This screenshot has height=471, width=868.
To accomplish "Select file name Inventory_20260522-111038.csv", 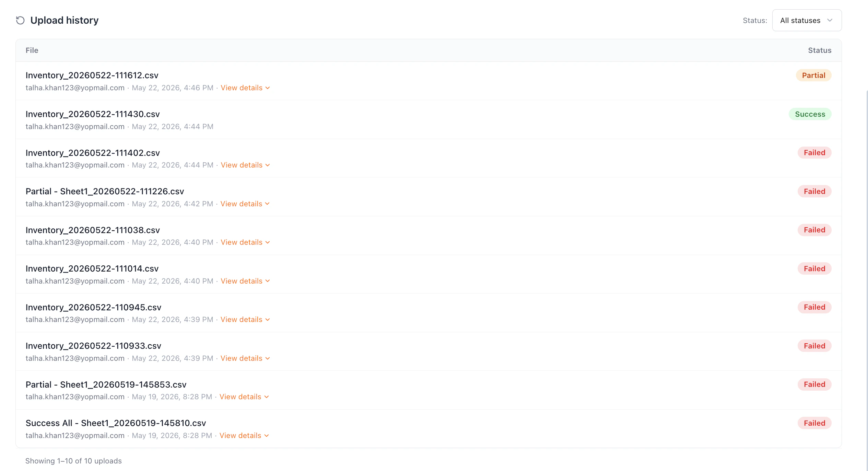I will point(93,230).
